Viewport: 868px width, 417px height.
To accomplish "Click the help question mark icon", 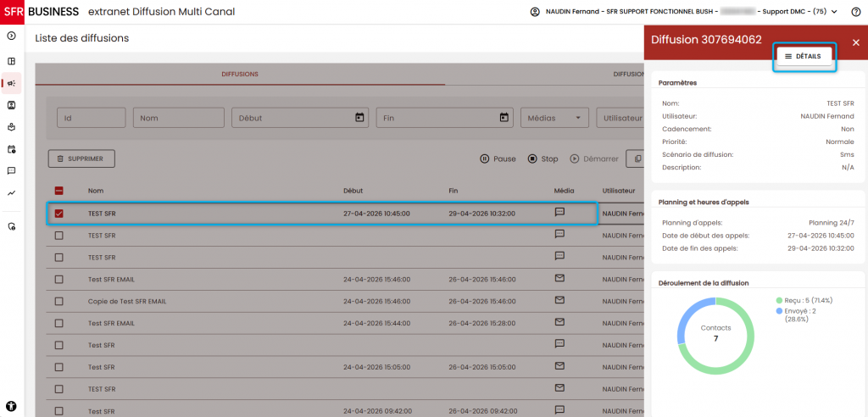I will (x=856, y=12).
